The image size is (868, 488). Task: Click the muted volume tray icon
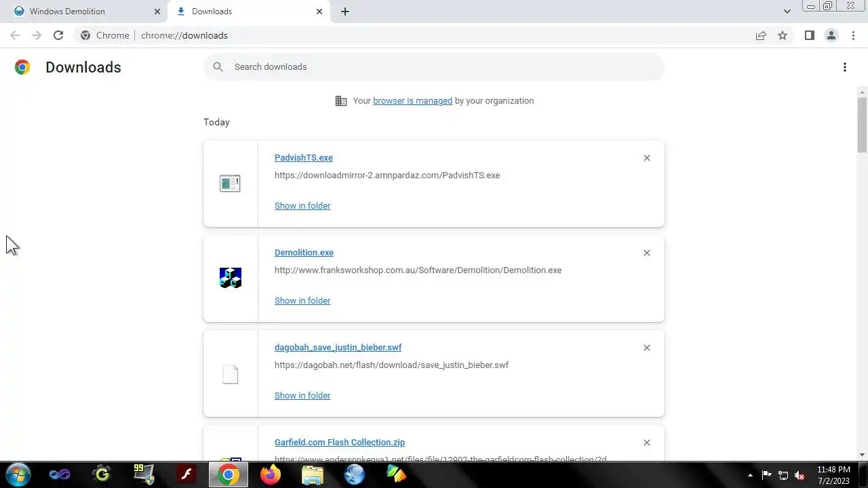(x=800, y=475)
